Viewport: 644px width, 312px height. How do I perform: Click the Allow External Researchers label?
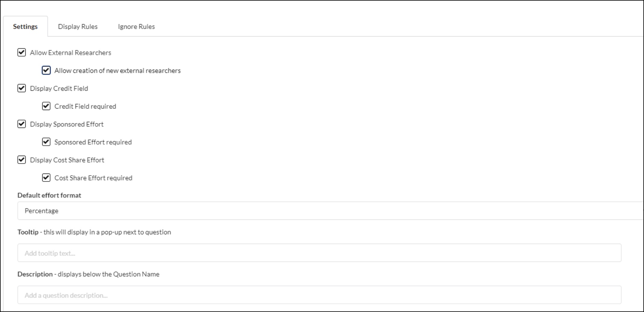(x=70, y=53)
